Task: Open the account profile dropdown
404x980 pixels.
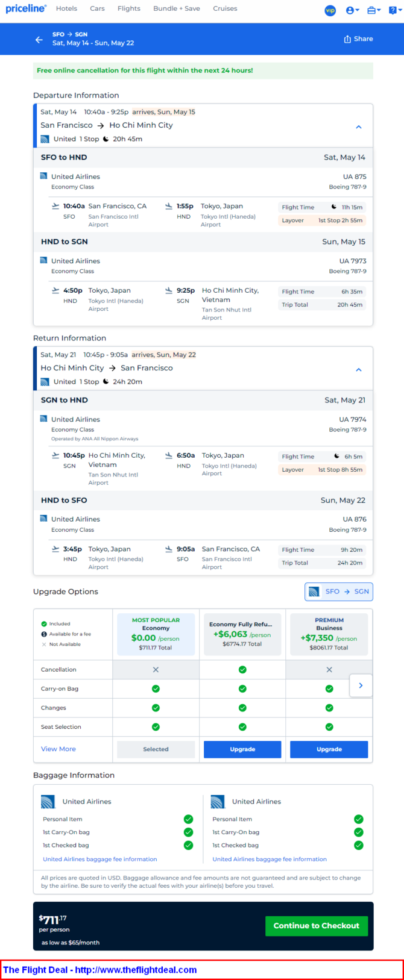Action: click(352, 10)
